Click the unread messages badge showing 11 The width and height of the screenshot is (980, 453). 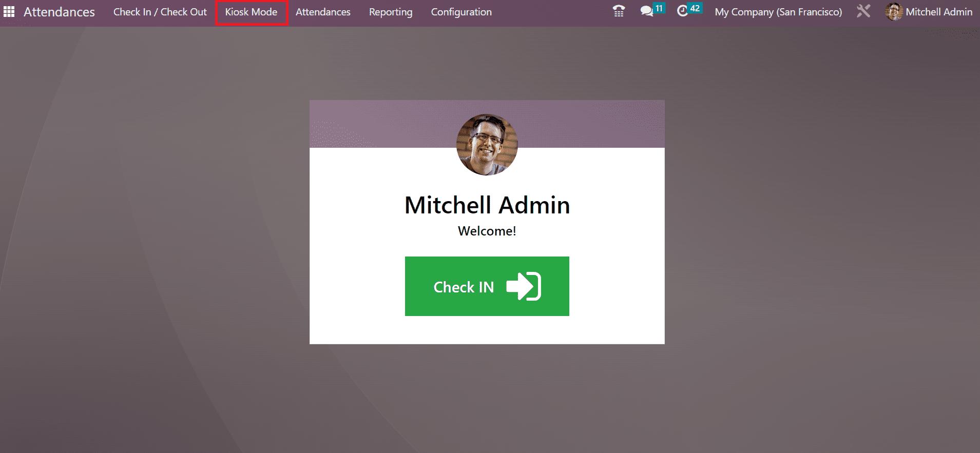[x=659, y=8]
